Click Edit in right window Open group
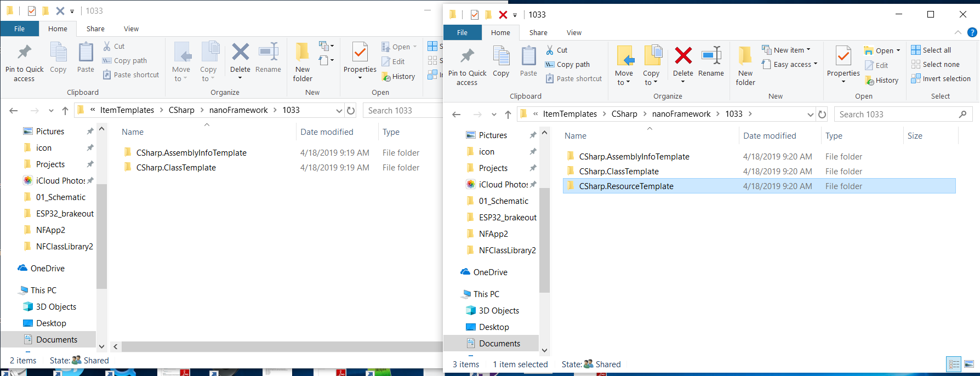 [876, 65]
